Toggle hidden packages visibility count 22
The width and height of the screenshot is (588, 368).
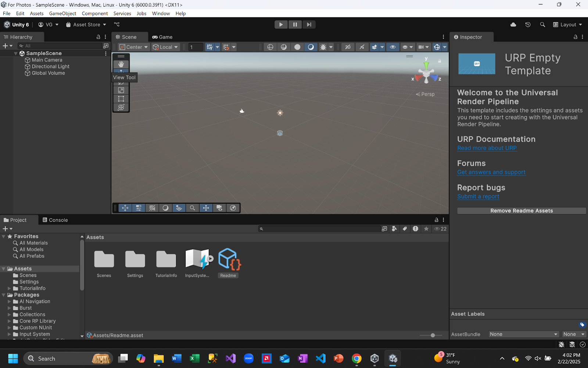(440, 229)
